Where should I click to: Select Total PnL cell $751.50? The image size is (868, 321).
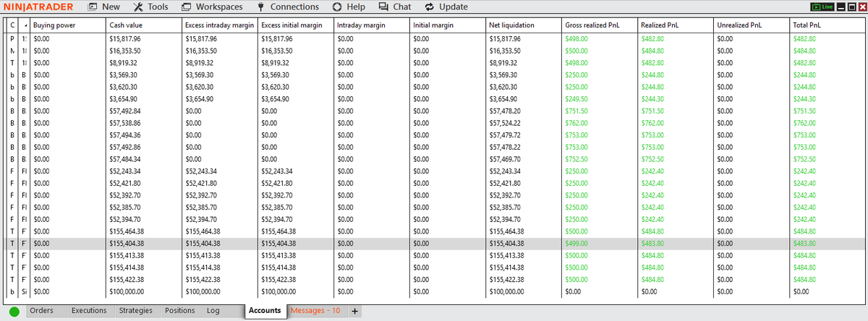(827, 111)
